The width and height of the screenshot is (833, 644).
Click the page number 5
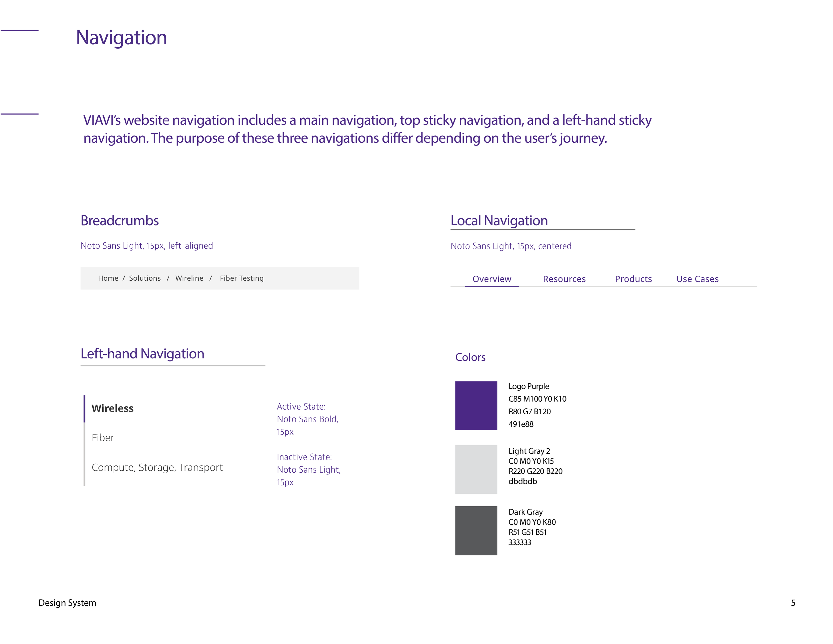[x=793, y=603]
